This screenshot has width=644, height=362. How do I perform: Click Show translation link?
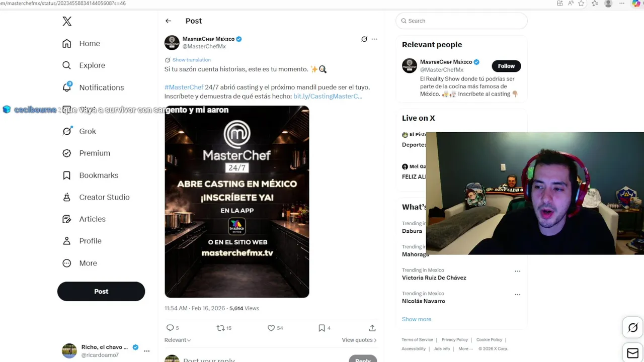[x=191, y=60]
